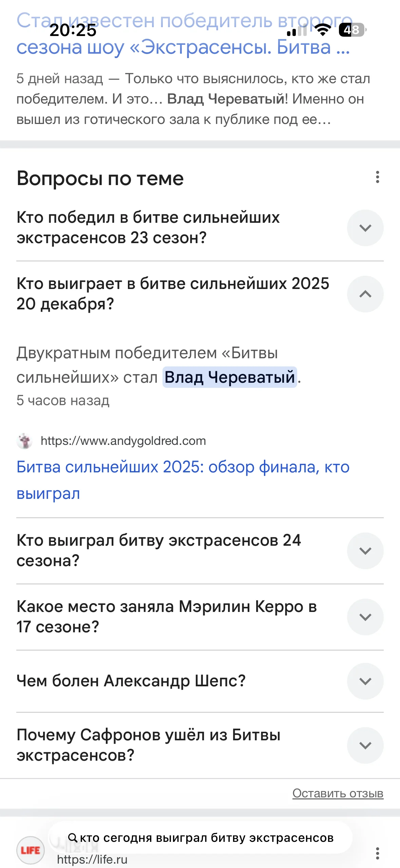Tap the highlighted answer Влад Череватый
Viewport: 400px width, 868px height.
pos(230,377)
